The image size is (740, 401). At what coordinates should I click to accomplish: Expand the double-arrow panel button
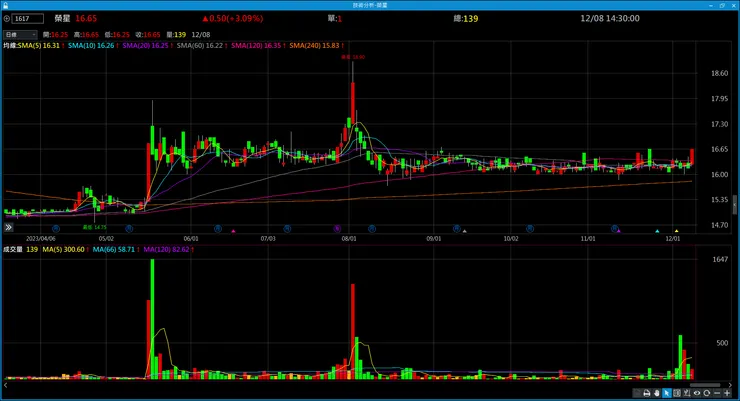coord(8,227)
